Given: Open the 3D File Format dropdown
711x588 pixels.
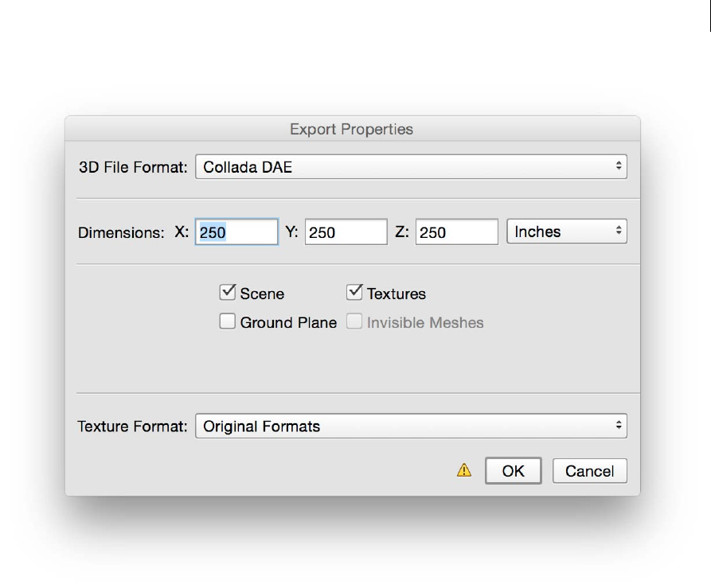Looking at the screenshot, I should tap(411, 167).
